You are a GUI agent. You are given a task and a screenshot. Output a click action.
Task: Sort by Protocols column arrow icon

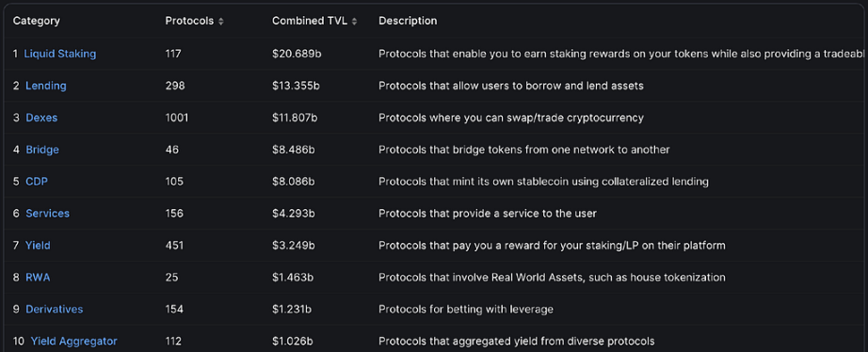point(221,22)
